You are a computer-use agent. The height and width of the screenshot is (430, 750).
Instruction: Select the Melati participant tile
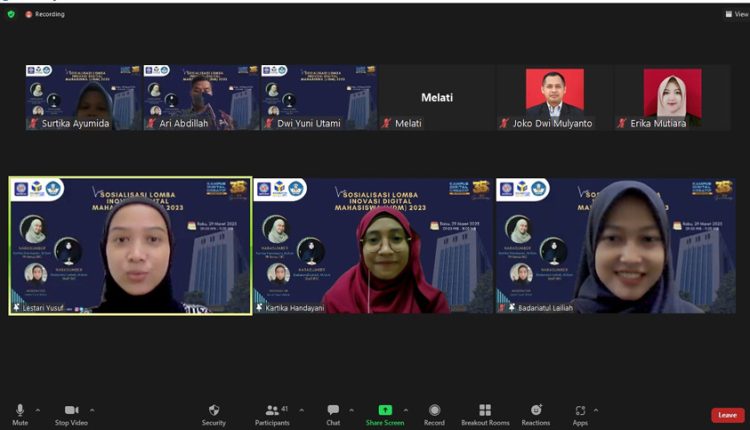pyautogui.click(x=437, y=98)
